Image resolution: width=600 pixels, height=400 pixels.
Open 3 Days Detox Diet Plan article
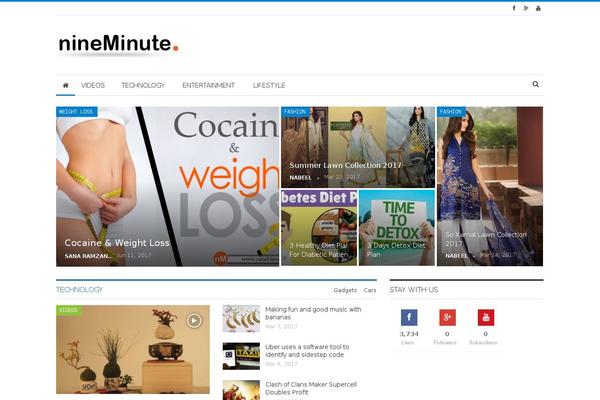(396, 250)
